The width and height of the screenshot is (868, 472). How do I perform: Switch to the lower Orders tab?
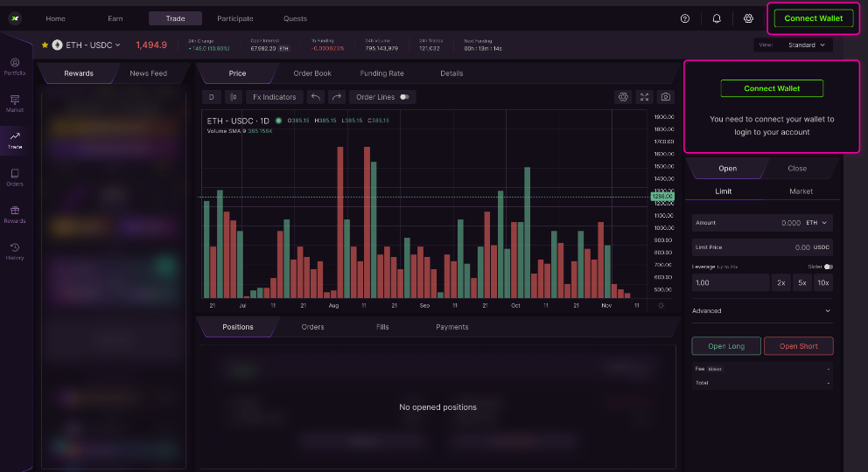(x=312, y=327)
